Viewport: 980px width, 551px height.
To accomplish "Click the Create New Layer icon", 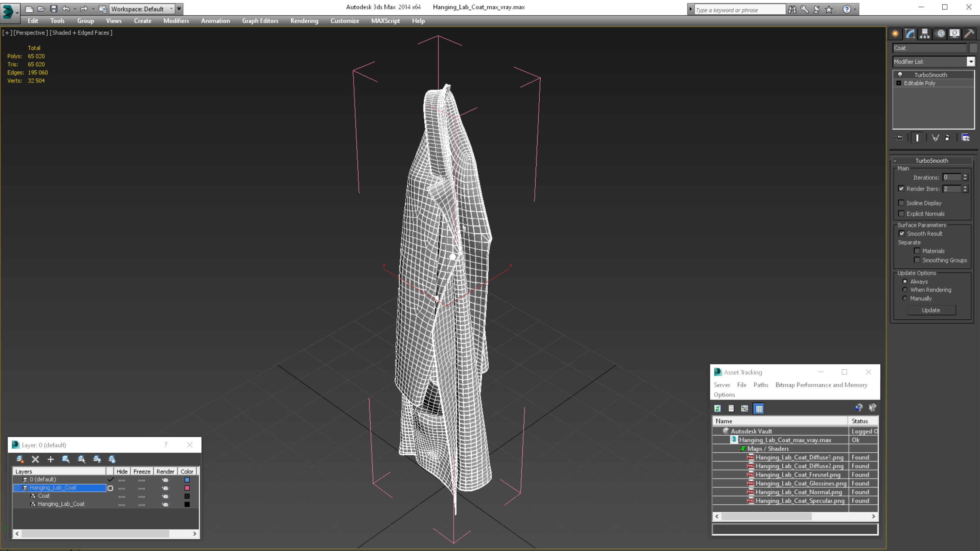I will tap(20, 459).
